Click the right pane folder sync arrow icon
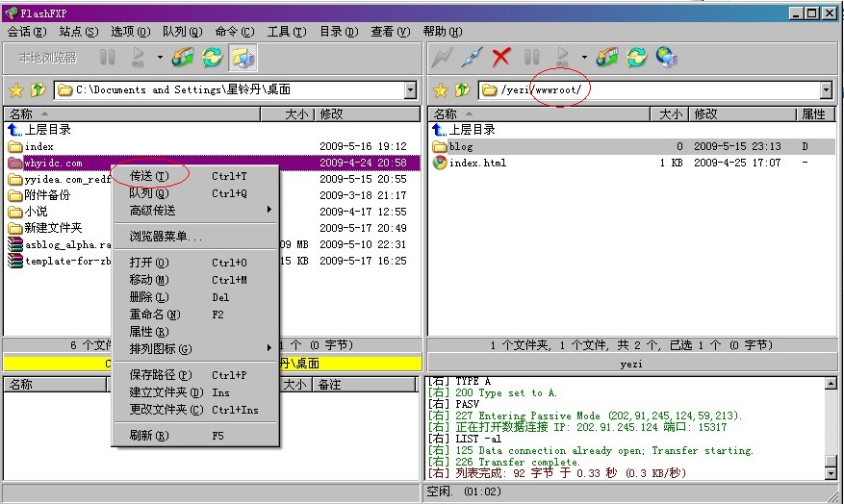Screen dimensions: 844x504 point(606,57)
